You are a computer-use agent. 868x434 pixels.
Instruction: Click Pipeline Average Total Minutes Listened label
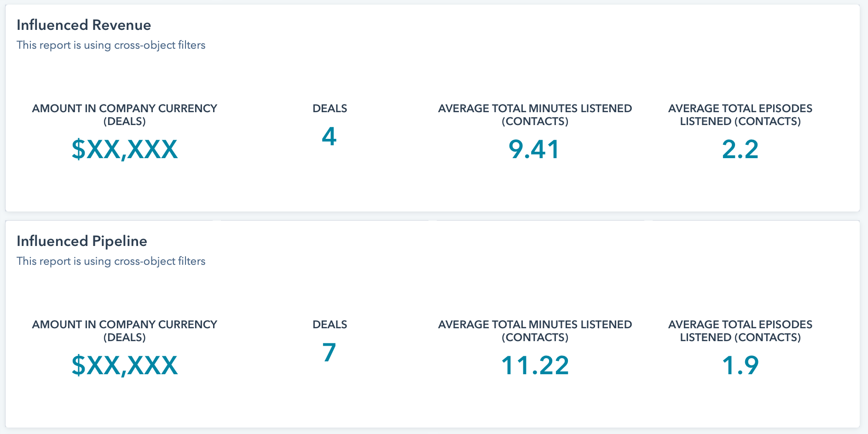pos(535,331)
